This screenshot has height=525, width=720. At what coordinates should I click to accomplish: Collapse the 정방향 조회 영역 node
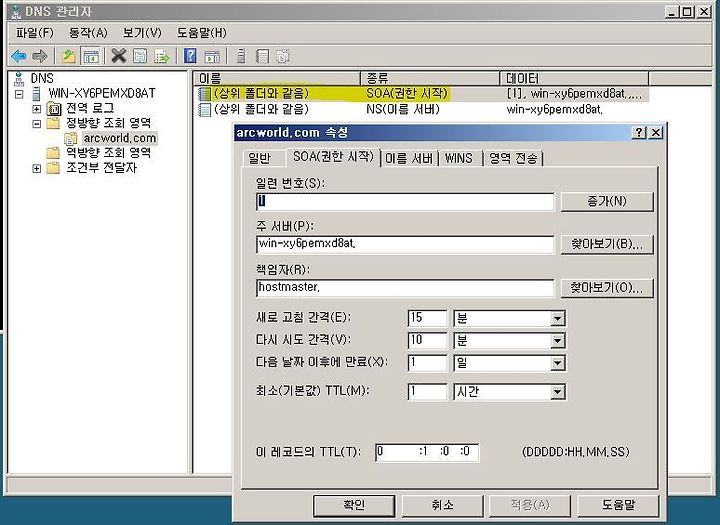point(37,124)
